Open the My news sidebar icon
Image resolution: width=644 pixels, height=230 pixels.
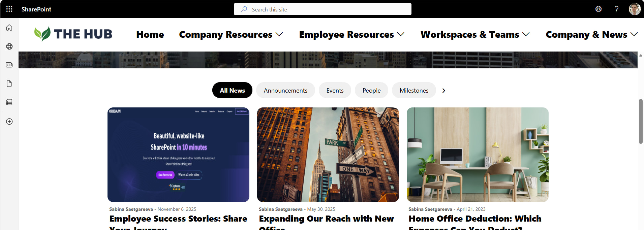click(9, 65)
